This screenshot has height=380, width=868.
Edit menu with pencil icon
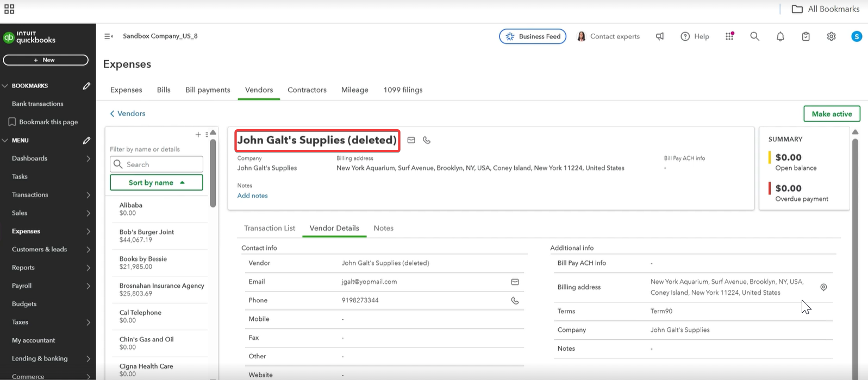click(x=86, y=140)
